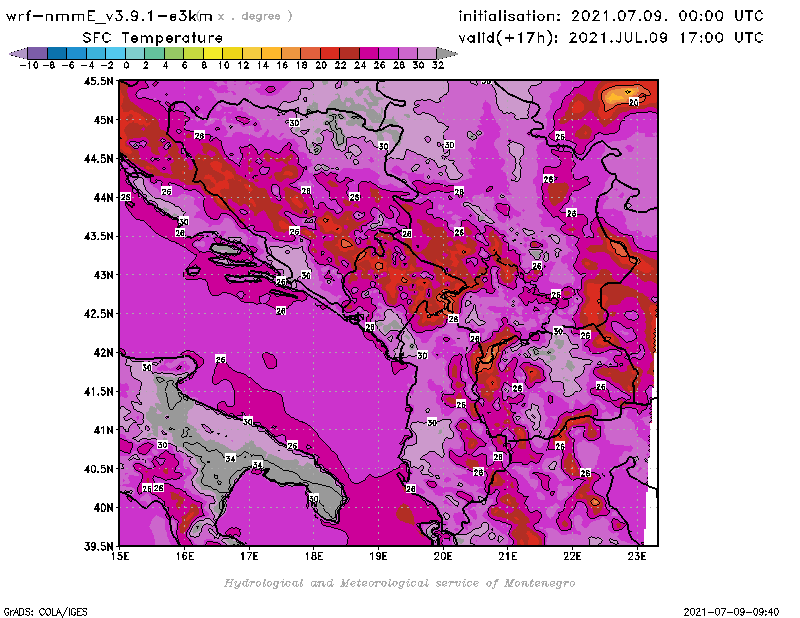Click the '41N' latitude axis label
The height and width of the screenshot is (618, 800).
103,430
